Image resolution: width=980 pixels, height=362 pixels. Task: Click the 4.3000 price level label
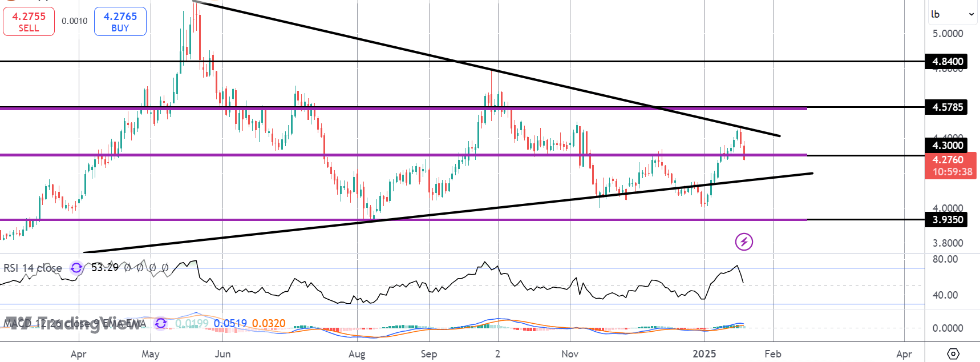point(946,145)
